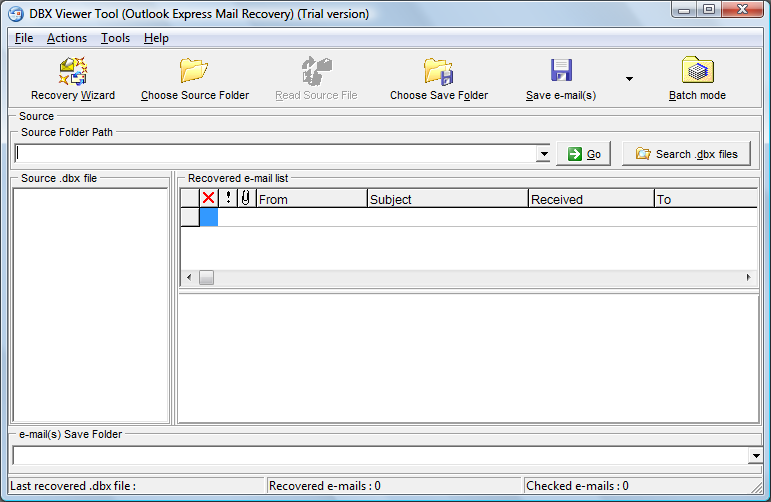
Task: Click the e-mail preview pane
Action: point(469,358)
